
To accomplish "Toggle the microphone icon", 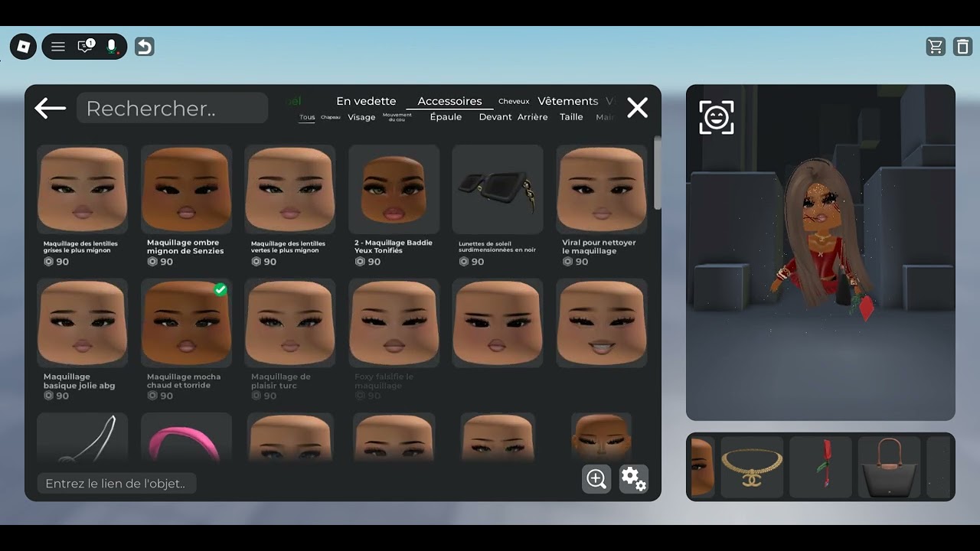I will click(112, 47).
